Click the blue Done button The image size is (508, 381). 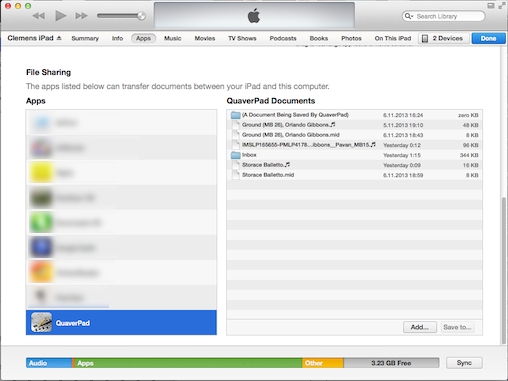coord(488,38)
